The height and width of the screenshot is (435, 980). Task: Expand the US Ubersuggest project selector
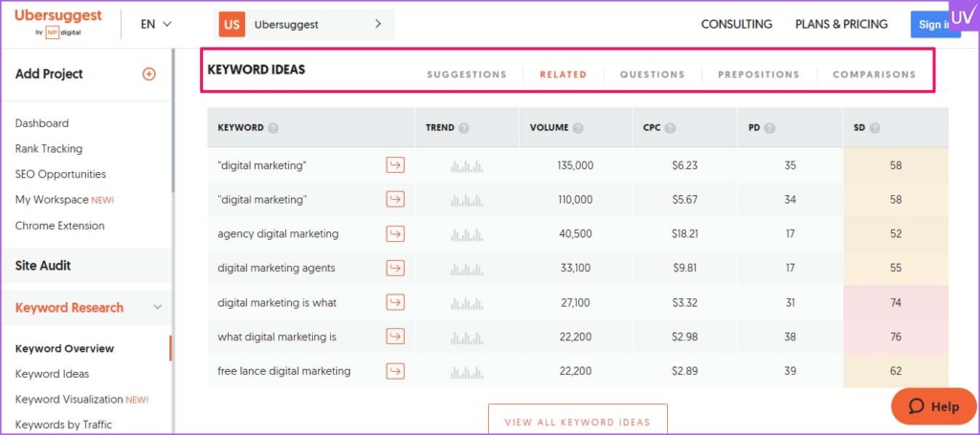[x=305, y=24]
